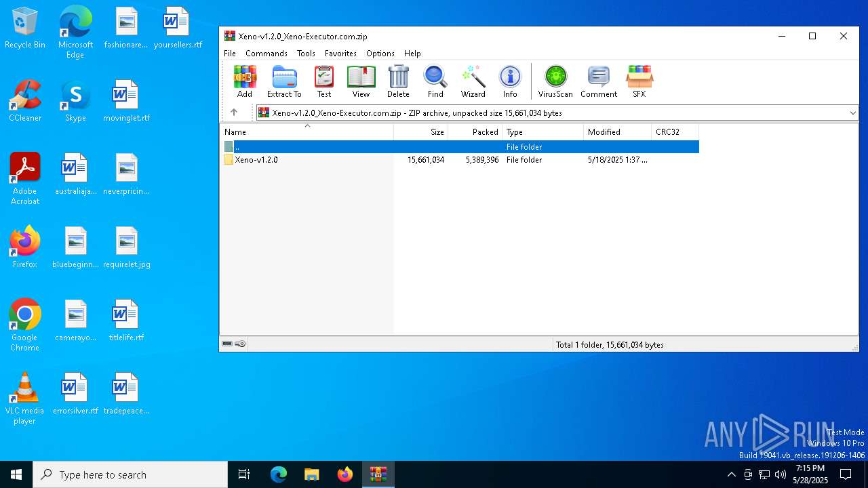
Task: Start VirusScan on the archive
Action: point(555,81)
